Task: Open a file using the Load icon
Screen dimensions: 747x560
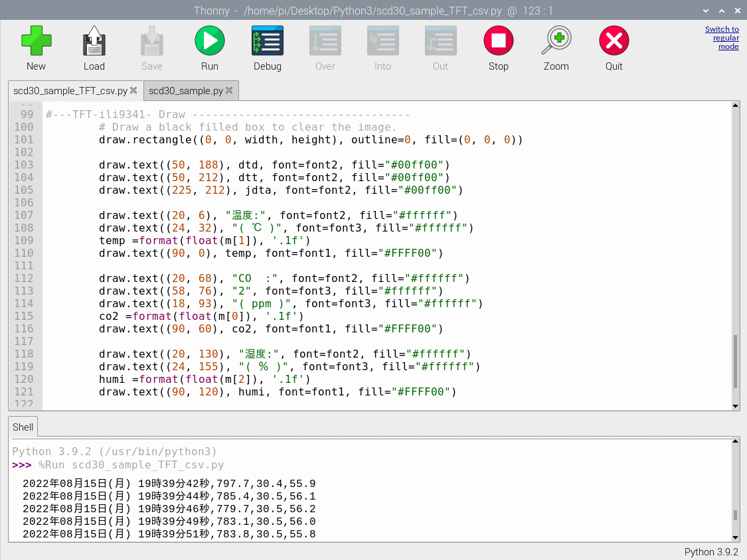Action: click(94, 40)
